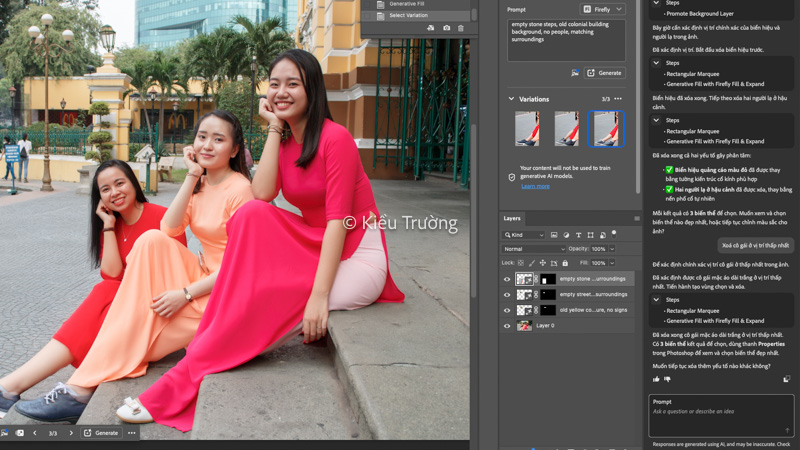Copy the assistant response with copy icon
Screen dimensions: 800x450
[787, 379]
